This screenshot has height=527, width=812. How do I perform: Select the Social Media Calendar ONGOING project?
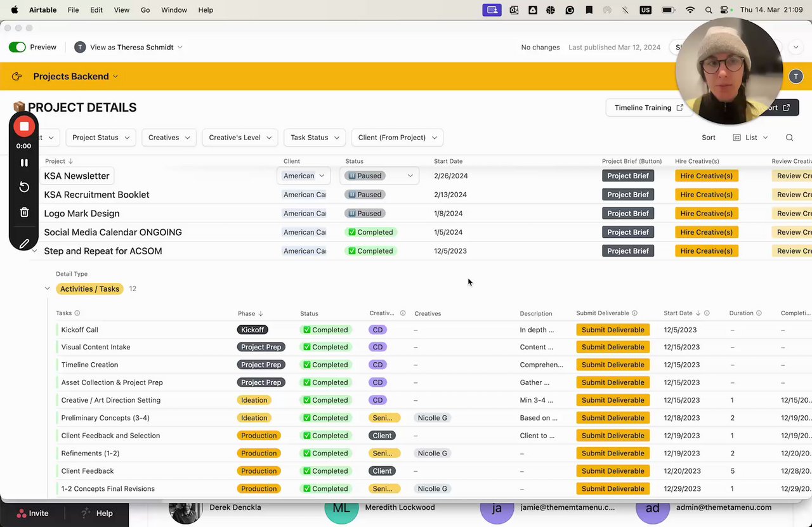[113, 232]
